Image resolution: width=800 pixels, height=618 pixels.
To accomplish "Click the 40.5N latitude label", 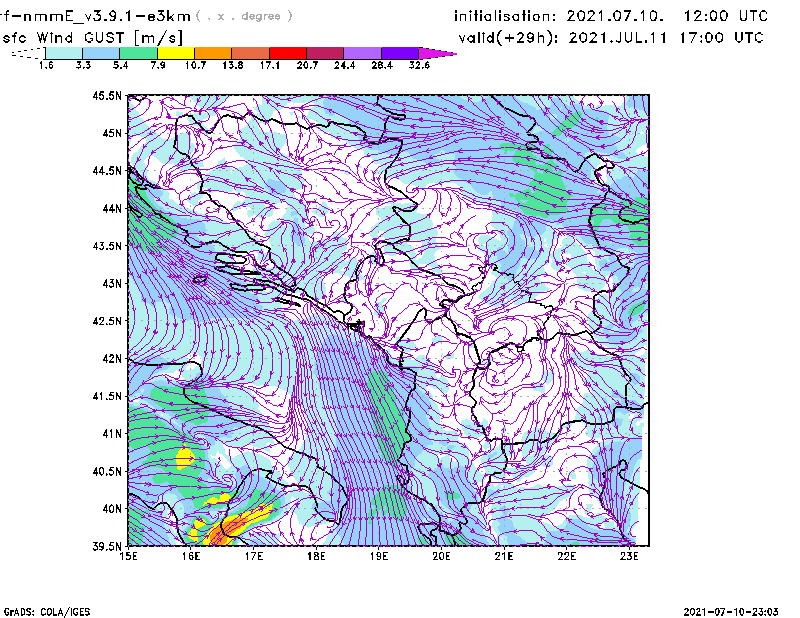I will tap(107, 471).
